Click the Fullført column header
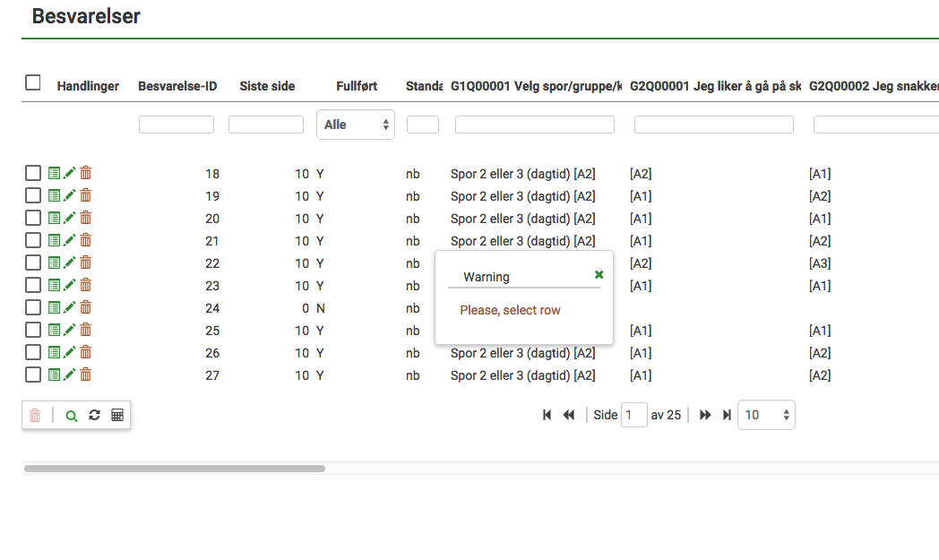Viewport: 939px width, 560px height. pyautogui.click(x=357, y=87)
